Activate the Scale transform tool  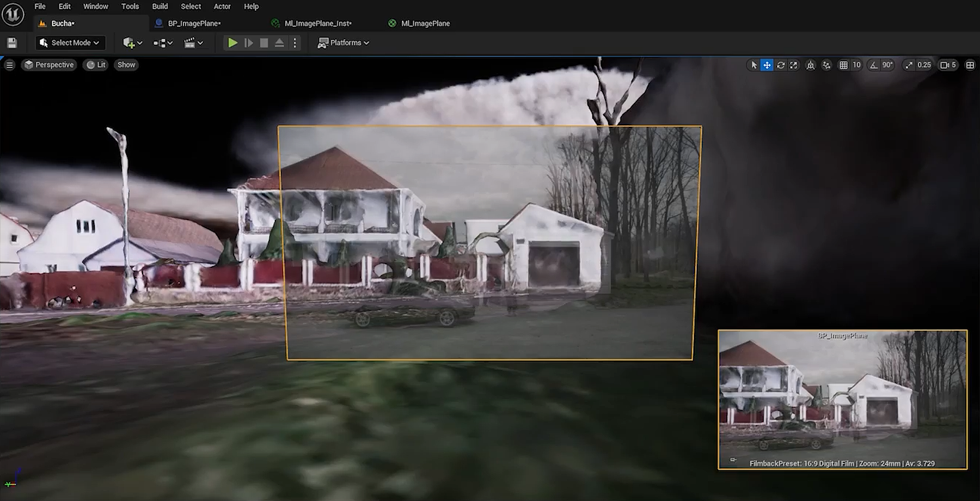[x=794, y=65]
